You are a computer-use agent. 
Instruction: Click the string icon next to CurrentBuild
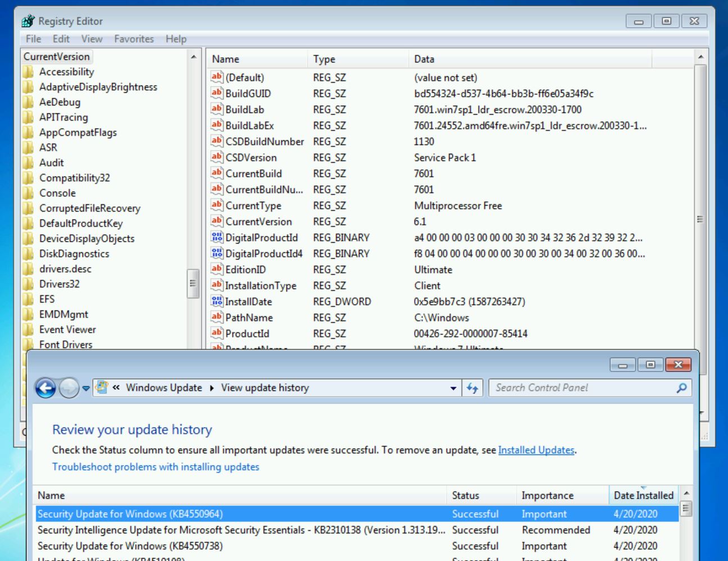click(x=217, y=173)
